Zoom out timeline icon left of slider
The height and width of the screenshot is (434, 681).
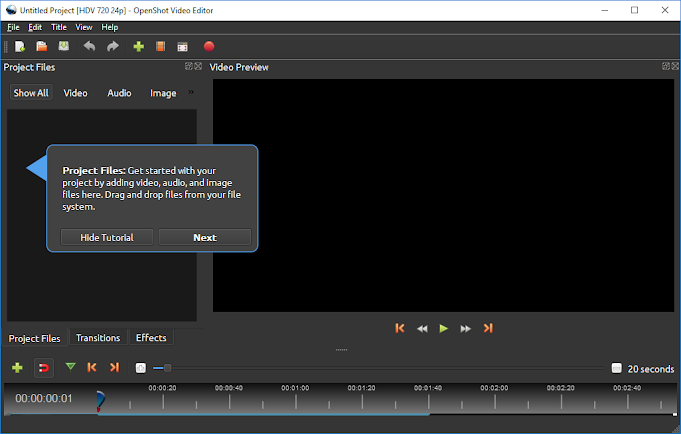[x=141, y=368]
